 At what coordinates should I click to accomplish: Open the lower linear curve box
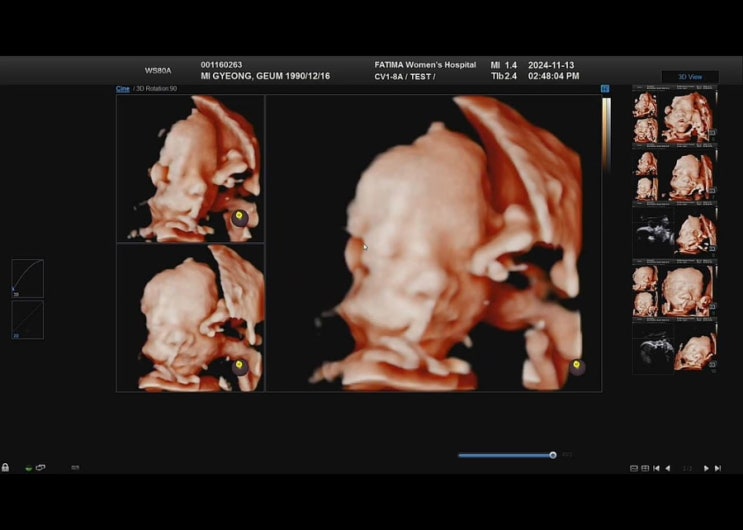point(27,320)
